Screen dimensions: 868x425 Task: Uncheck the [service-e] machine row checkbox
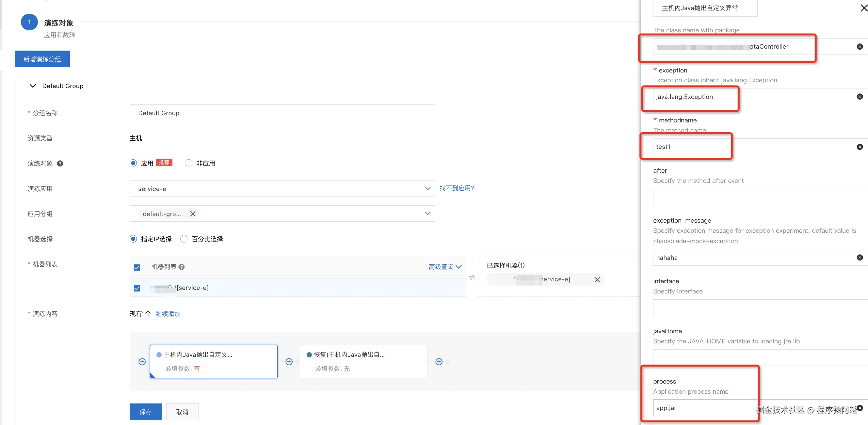click(x=137, y=288)
